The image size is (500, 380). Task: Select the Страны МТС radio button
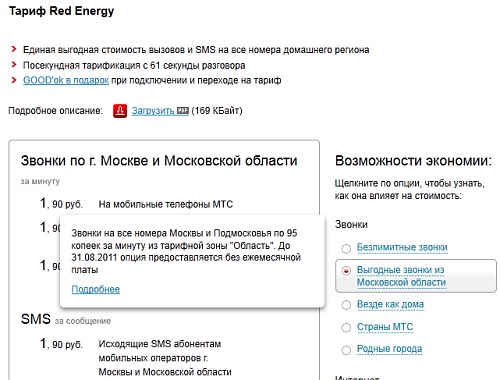coord(346,328)
